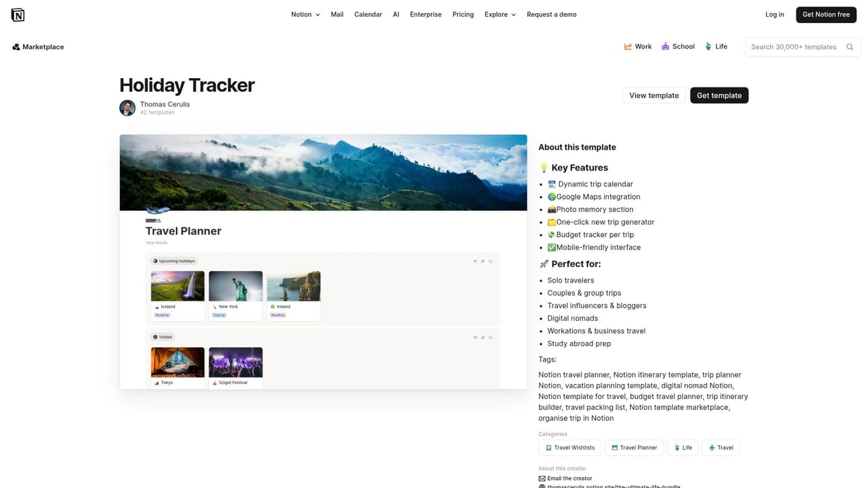Open the Notion dropdown menu
The image size is (868, 488).
coord(305,14)
